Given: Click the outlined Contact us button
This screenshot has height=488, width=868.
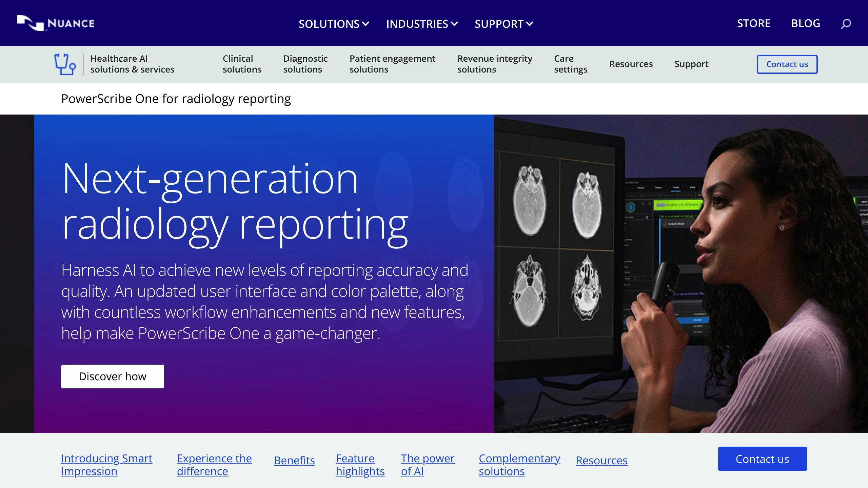Looking at the screenshot, I should click(x=787, y=64).
